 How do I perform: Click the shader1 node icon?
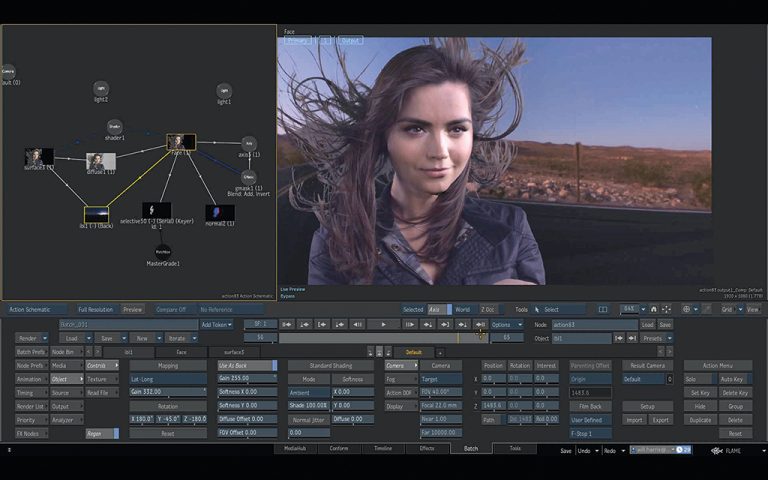[115, 127]
